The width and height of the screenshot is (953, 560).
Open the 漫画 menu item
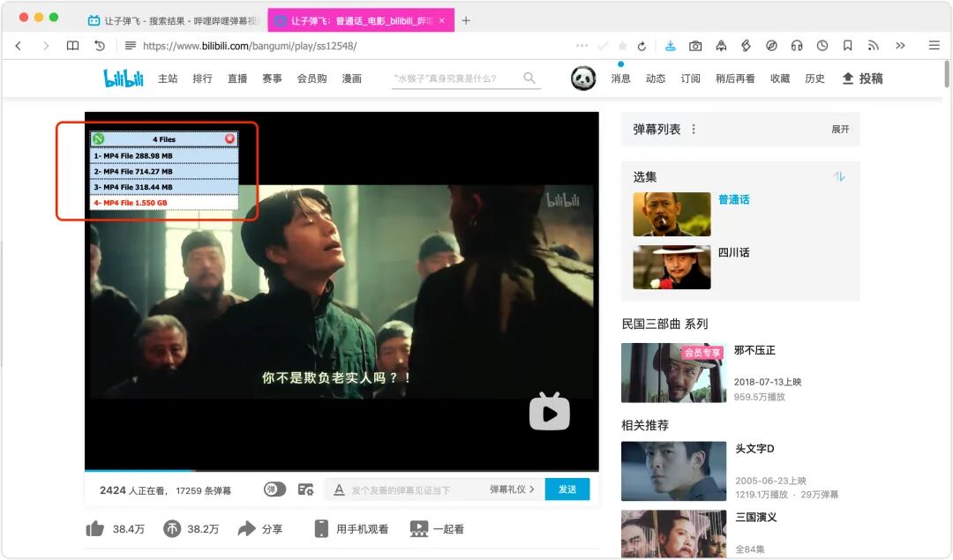coord(351,78)
